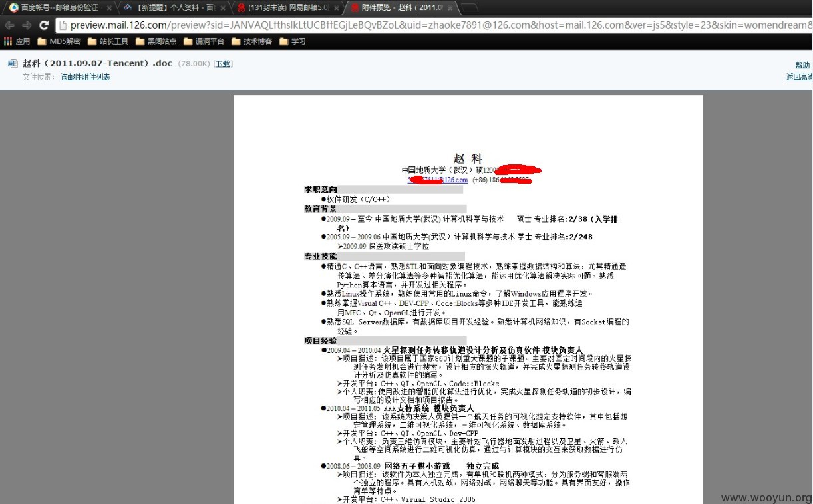Click the 软件研发（C/C++）line

(x=357, y=199)
